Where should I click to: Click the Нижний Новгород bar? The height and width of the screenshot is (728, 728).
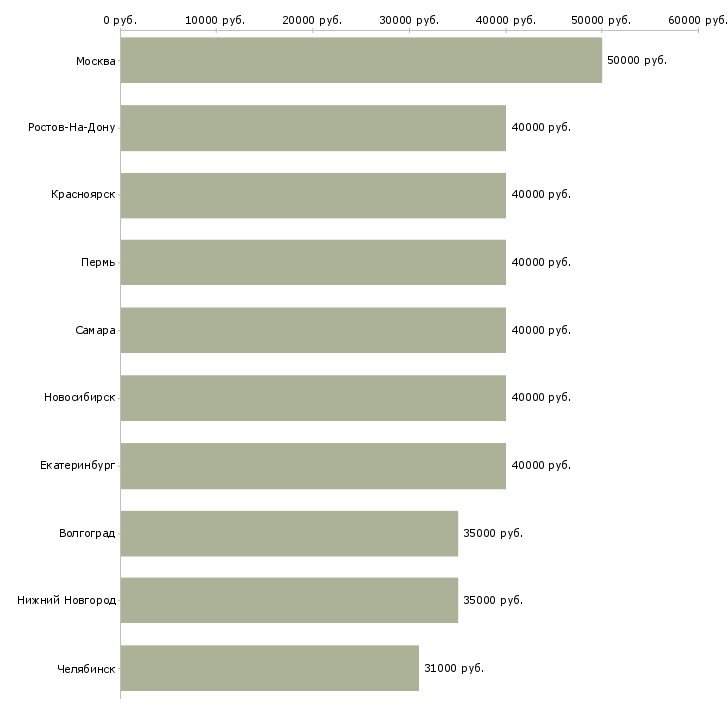[x=288, y=600]
